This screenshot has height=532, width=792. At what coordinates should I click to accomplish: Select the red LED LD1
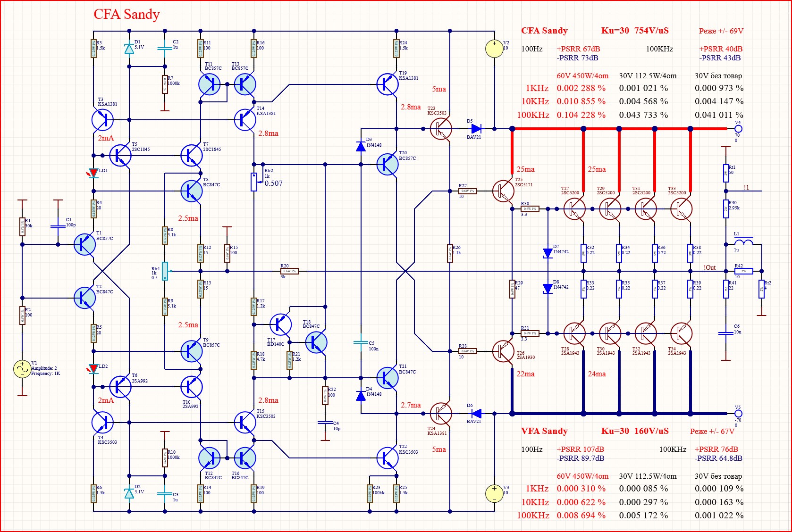tap(93, 173)
